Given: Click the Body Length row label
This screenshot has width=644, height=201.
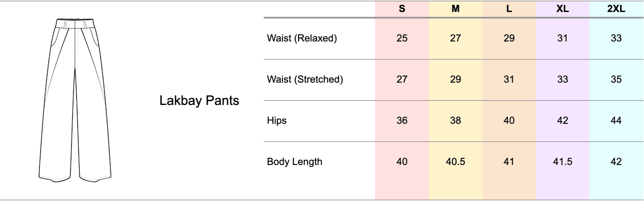Looking at the screenshot, I should point(295,162).
